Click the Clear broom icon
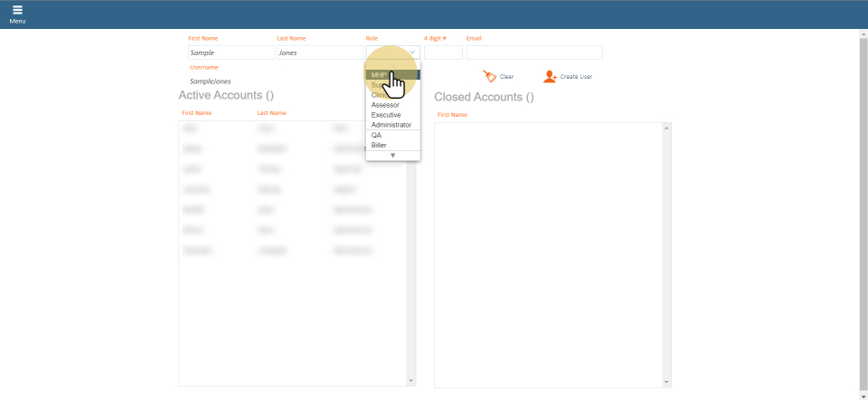 pyautogui.click(x=490, y=77)
